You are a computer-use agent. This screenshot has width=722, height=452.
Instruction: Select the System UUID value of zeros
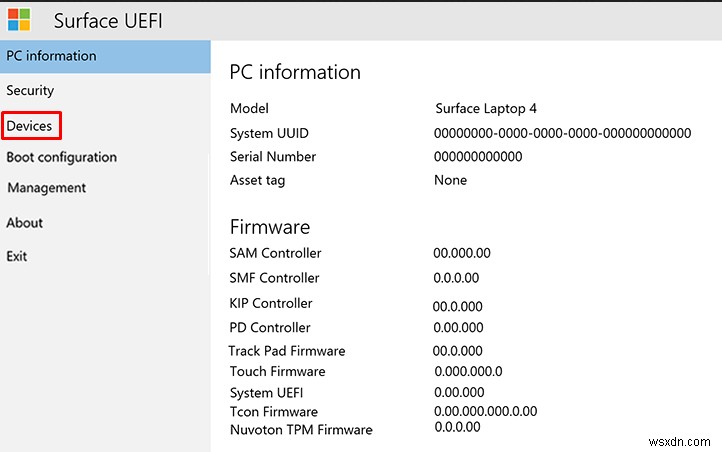click(x=562, y=133)
